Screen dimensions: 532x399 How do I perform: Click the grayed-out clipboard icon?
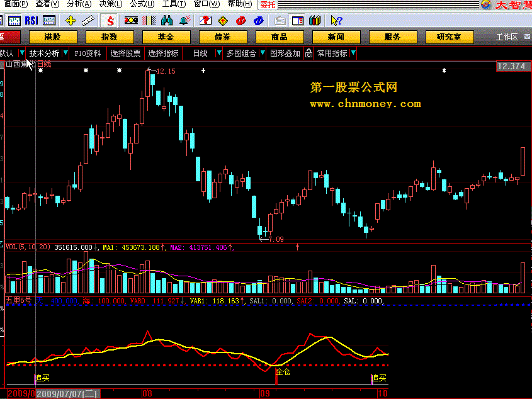[x=280, y=21]
